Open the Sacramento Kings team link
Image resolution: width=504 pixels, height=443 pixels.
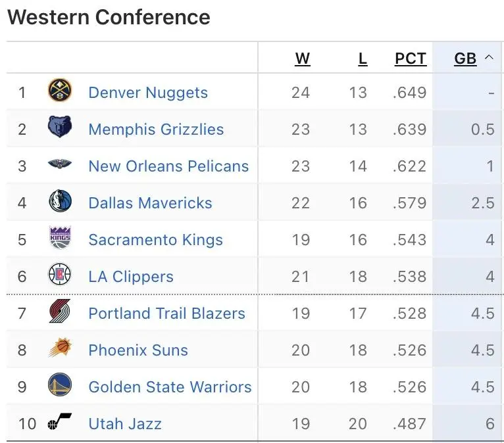pyautogui.click(x=155, y=240)
